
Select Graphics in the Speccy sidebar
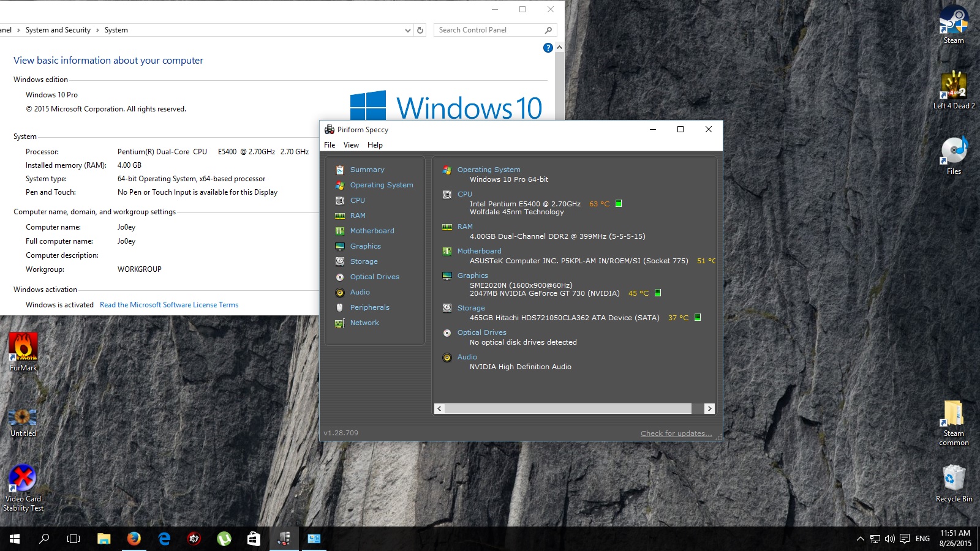pos(365,246)
